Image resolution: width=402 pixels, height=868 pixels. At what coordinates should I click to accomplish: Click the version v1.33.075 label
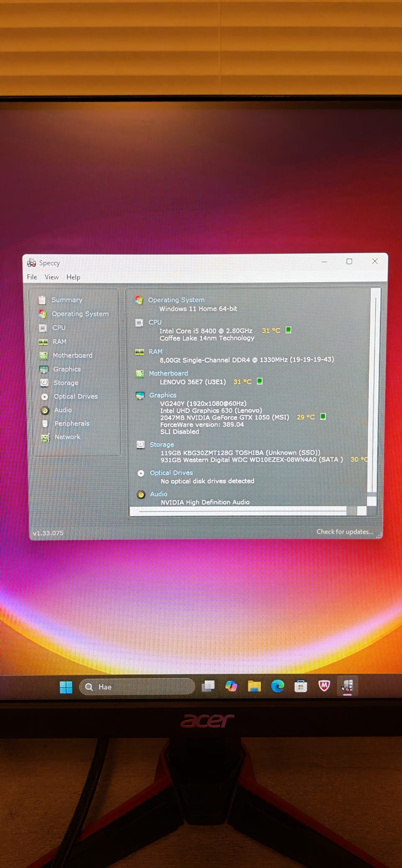(x=48, y=533)
